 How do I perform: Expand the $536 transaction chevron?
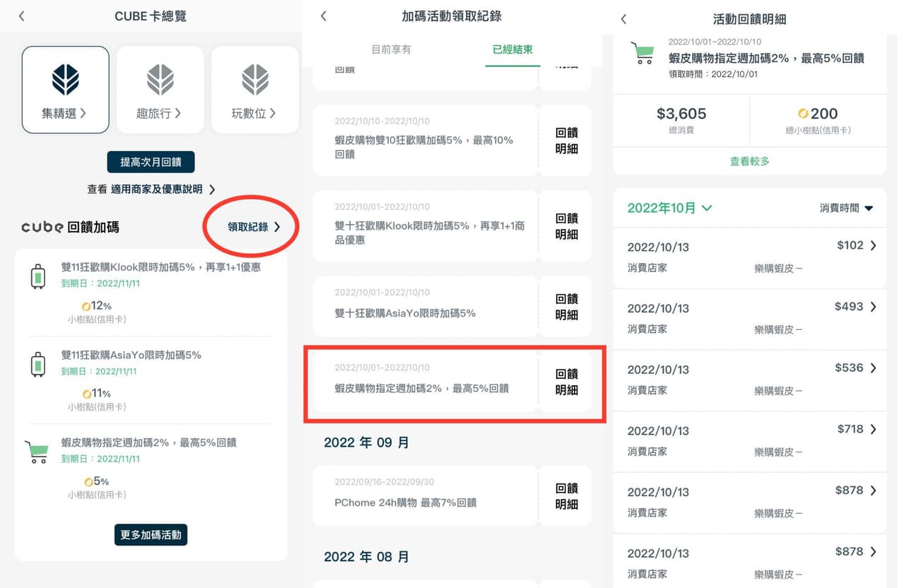[874, 367]
